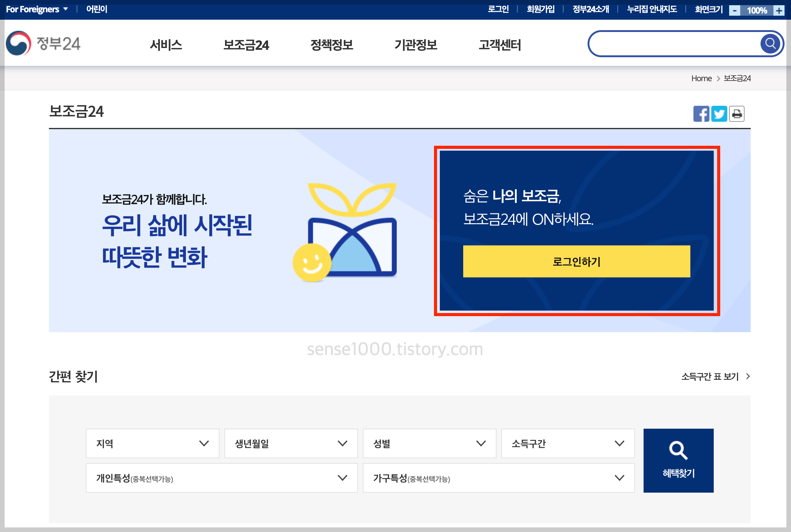This screenshot has height=532, width=791.
Task: Click the 100% screen size value
Action: pos(757,10)
